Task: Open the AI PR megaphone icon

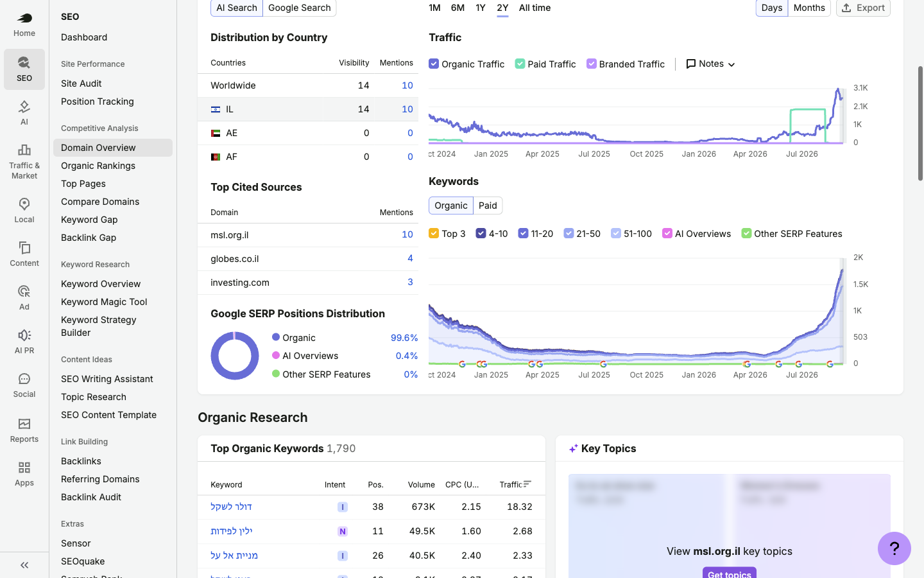Action: click(24, 335)
